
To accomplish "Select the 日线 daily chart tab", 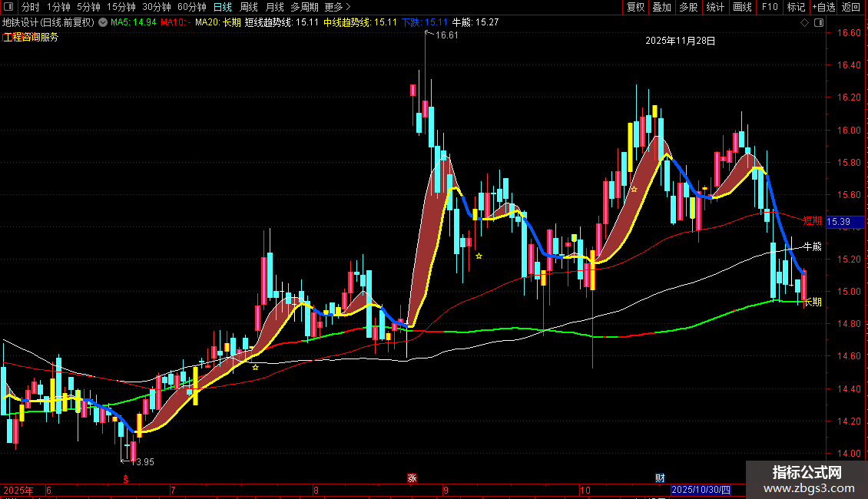I will (223, 7).
